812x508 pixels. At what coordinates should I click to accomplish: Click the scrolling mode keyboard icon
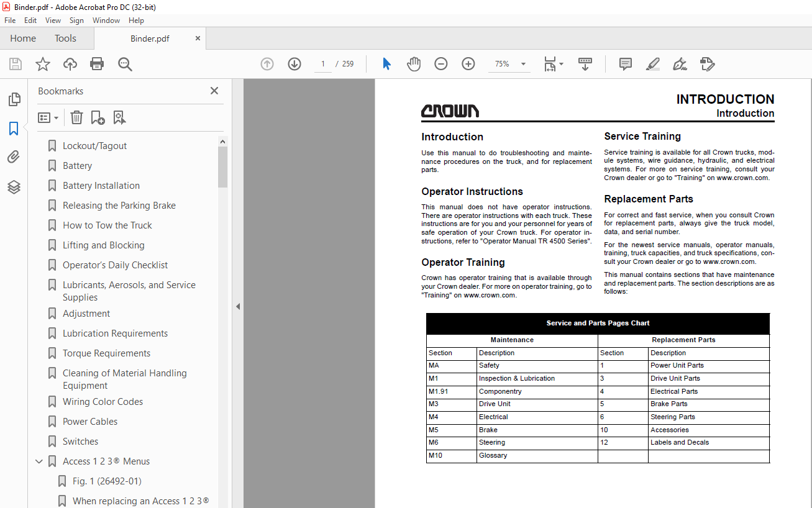[x=585, y=64]
